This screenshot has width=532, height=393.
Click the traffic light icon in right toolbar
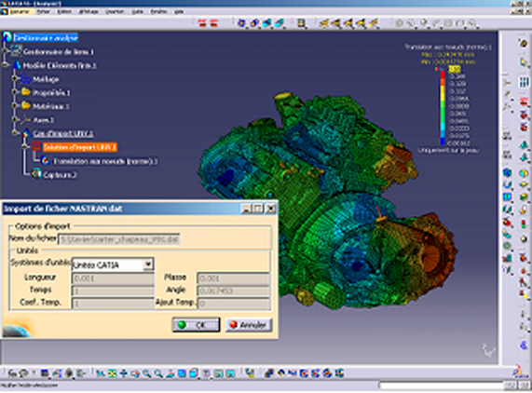[524, 224]
